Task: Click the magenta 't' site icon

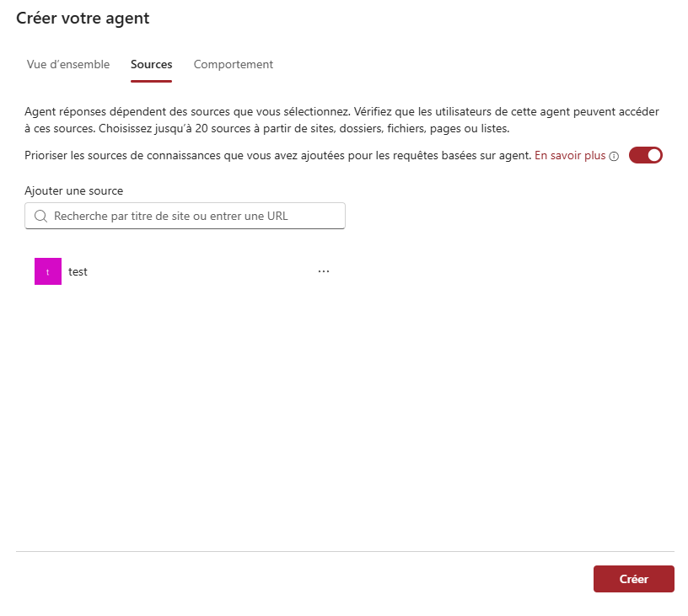Action: coord(48,271)
